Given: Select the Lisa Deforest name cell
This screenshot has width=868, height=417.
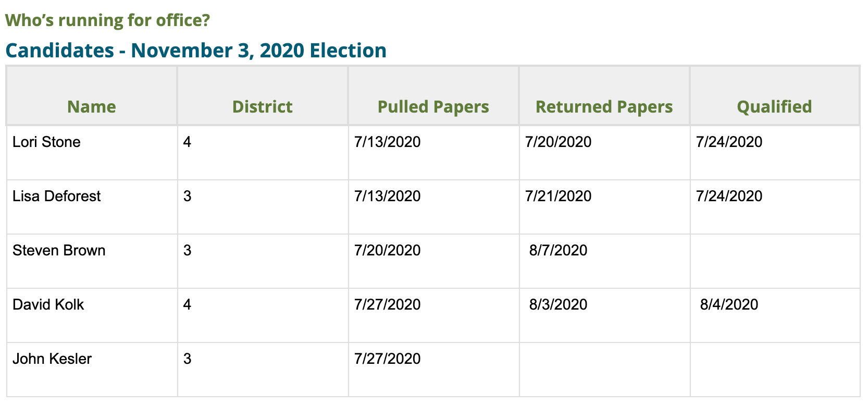Looking at the screenshot, I should 56,196.
